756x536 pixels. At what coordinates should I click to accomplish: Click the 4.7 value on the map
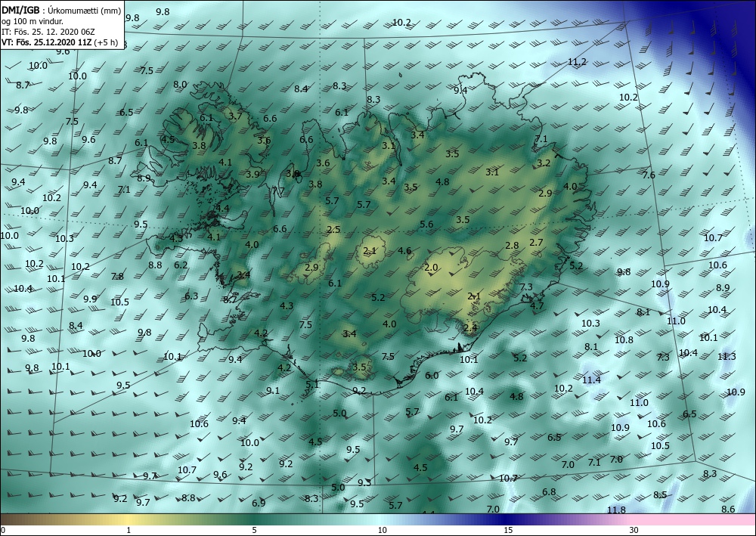click(x=537, y=305)
